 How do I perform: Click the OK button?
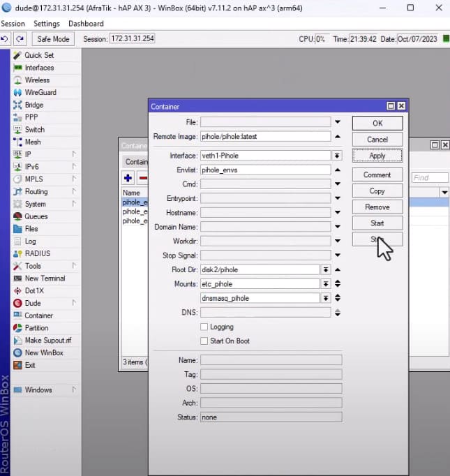377,124
